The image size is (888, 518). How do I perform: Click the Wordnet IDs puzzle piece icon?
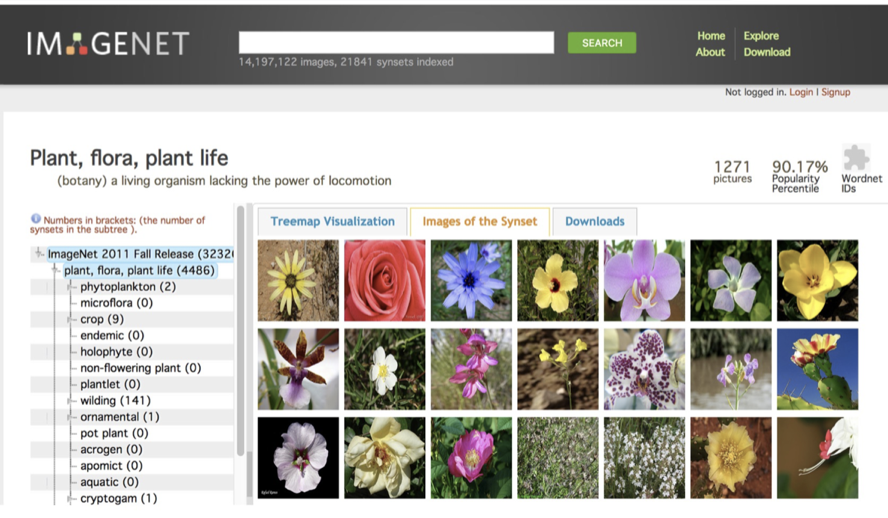click(x=856, y=158)
